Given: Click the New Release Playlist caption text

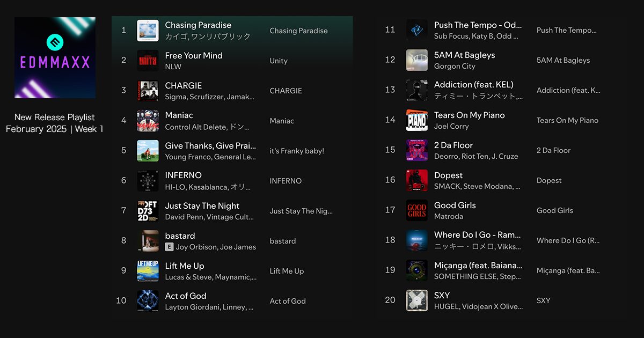Looking at the screenshot, I should pyautogui.click(x=55, y=117).
